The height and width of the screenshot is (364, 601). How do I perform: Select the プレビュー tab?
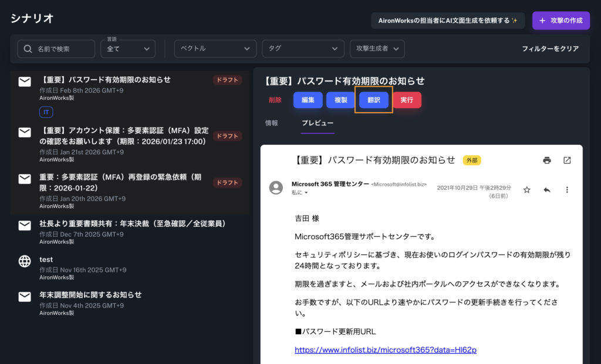pyautogui.click(x=318, y=123)
